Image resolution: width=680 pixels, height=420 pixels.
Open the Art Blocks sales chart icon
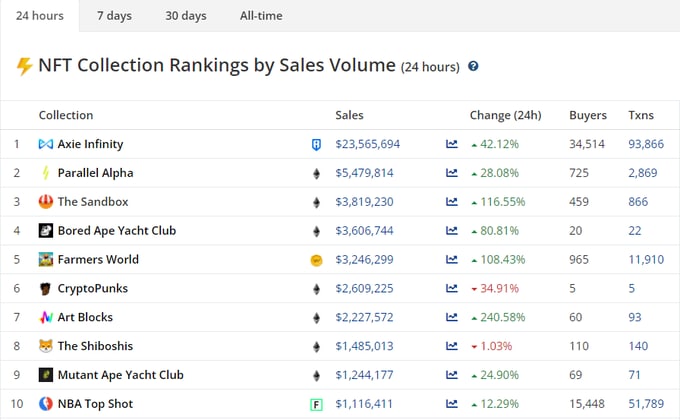pyautogui.click(x=452, y=318)
